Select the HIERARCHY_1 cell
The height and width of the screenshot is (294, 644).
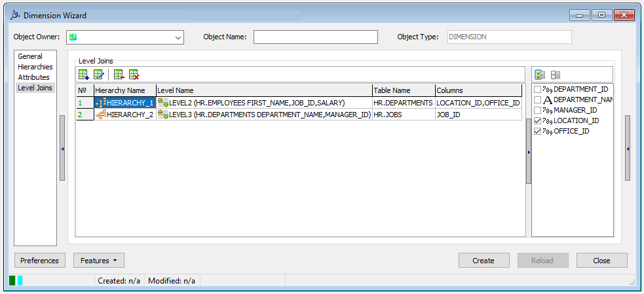(125, 103)
